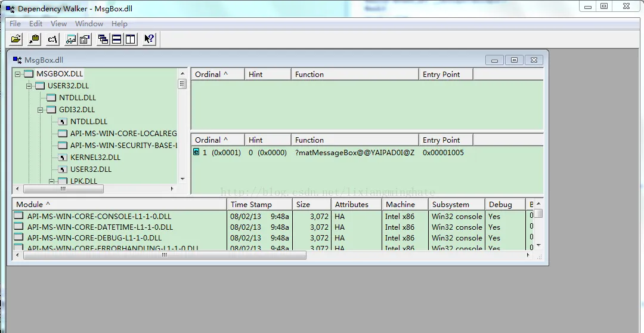Sort module list by Machine column header
This screenshot has height=333, width=644.
(405, 204)
